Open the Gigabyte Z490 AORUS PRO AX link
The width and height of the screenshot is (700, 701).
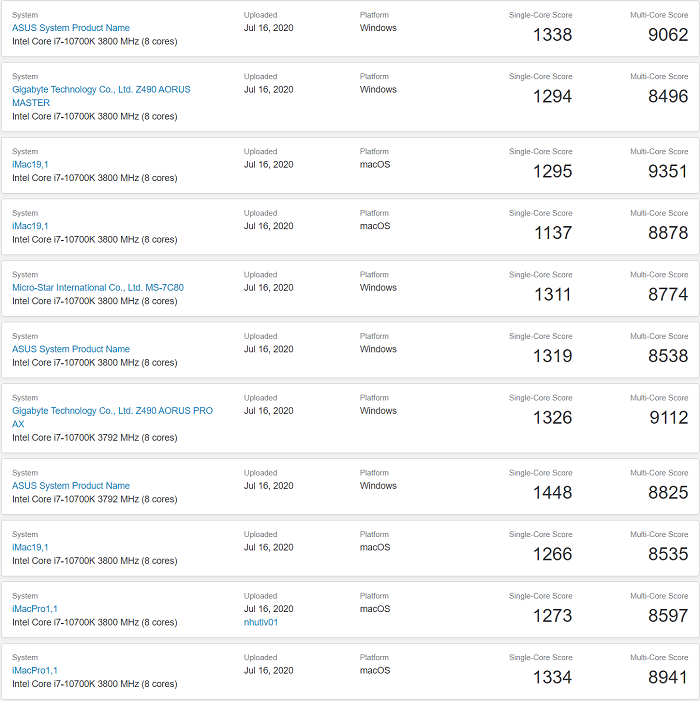pos(112,410)
